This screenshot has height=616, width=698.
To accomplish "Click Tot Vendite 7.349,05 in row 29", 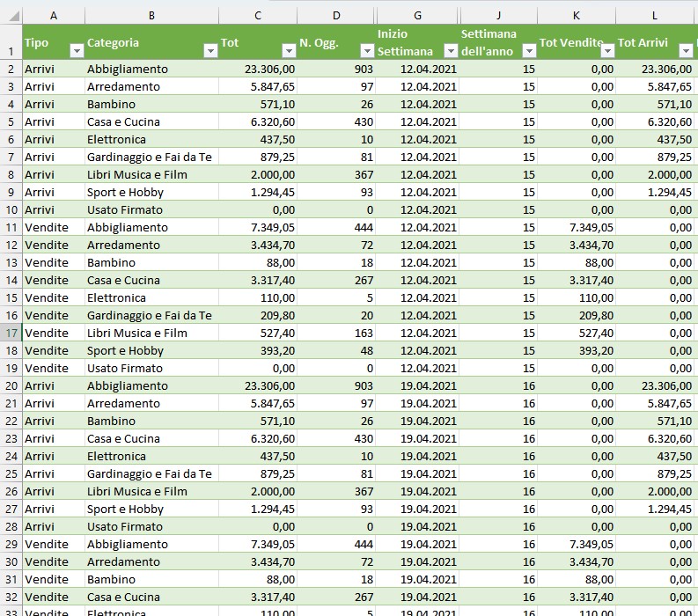I will tap(577, 544).
